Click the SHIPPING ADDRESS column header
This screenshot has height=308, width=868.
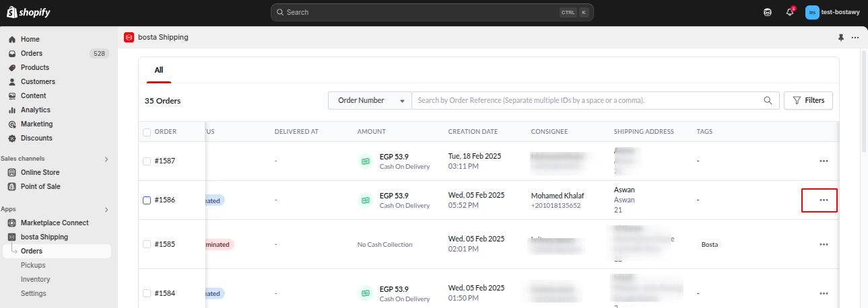[x=644, y=132]
